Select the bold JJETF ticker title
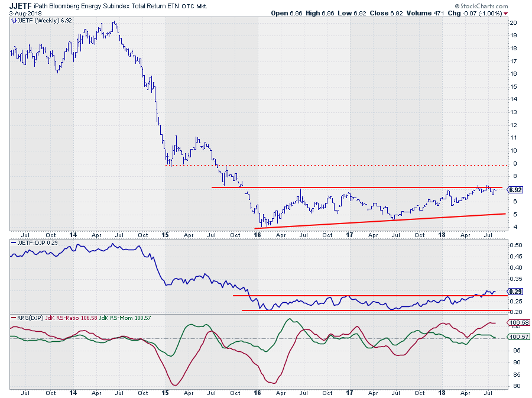The image size is (532, 398). [20, 6]
